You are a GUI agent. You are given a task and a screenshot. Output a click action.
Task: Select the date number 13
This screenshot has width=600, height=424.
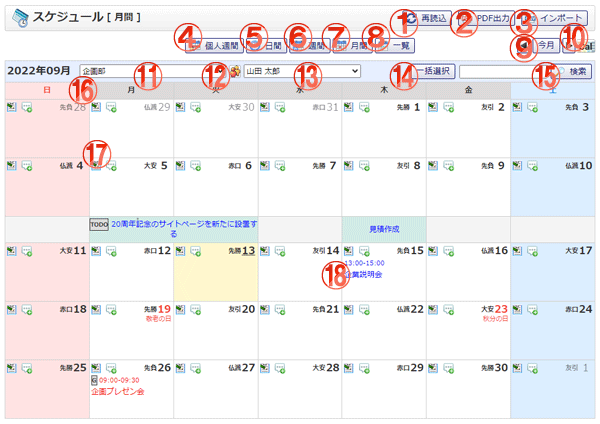click(x=248, y=251)
